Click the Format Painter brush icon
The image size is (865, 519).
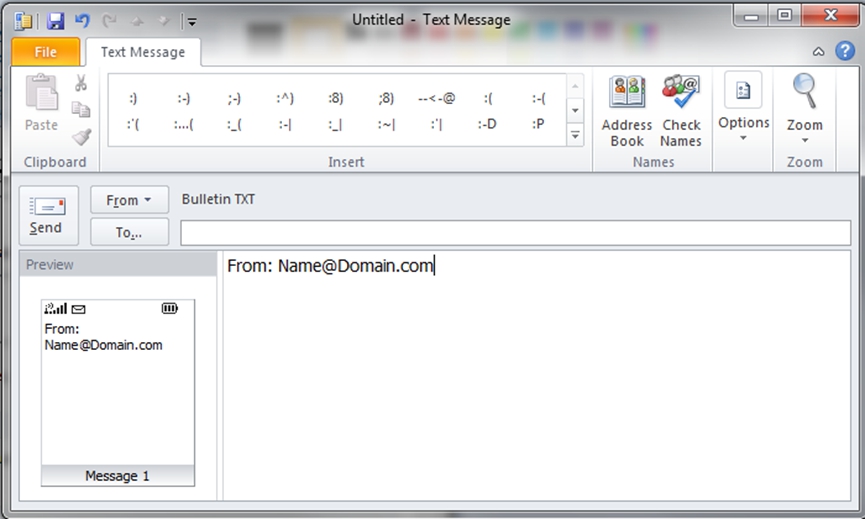tap(81, 136)
